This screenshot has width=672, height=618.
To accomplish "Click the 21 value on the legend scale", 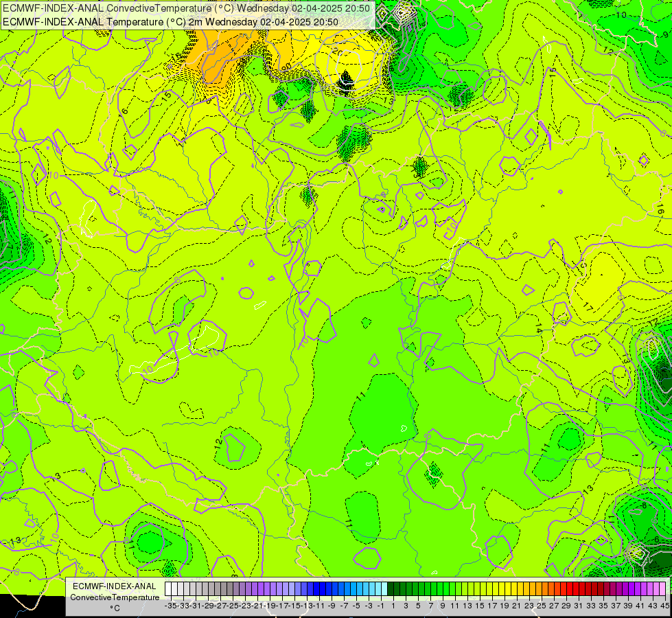I will tap(516, 606).
